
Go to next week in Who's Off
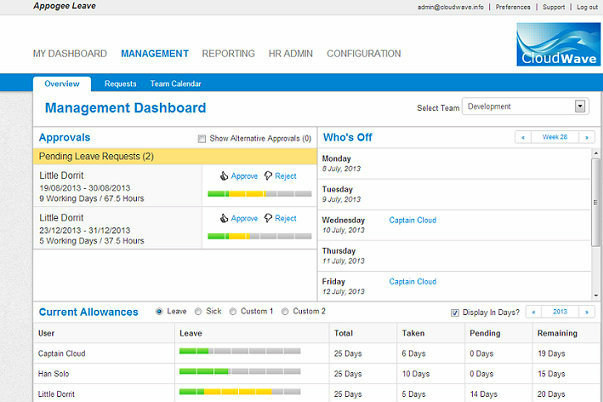point(586,137)
